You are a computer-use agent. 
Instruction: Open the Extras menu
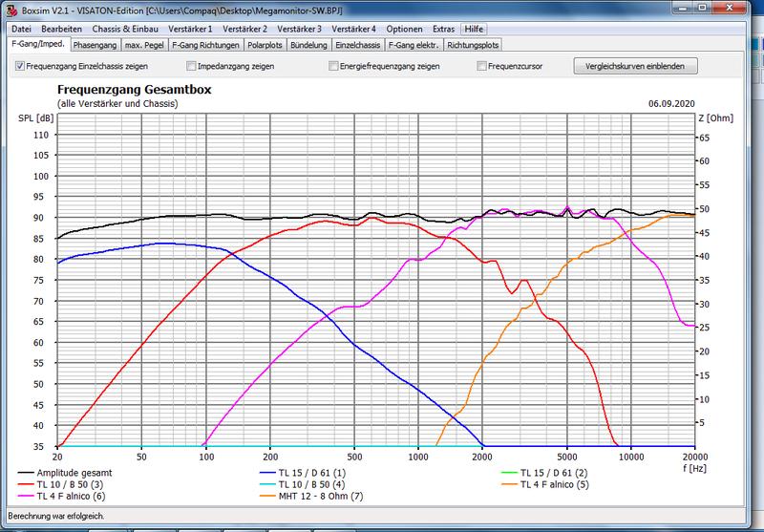coord(441,30)
